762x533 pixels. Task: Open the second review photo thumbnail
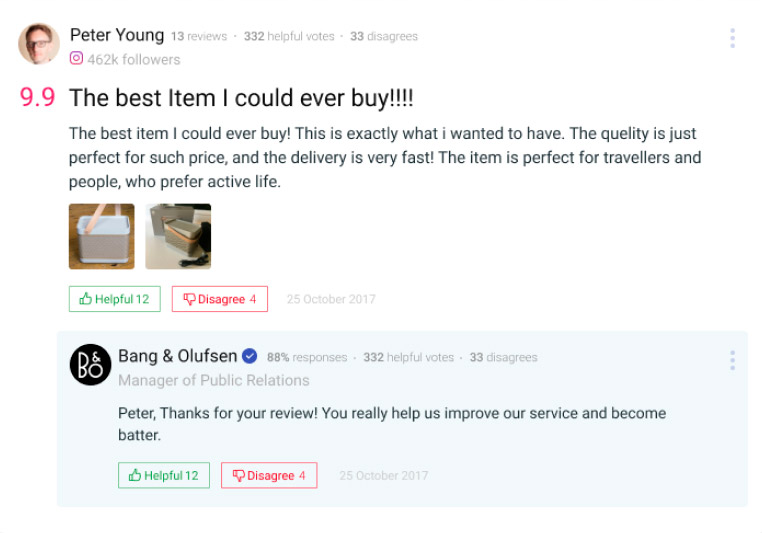pyautogui.click(x=178, y=237)
